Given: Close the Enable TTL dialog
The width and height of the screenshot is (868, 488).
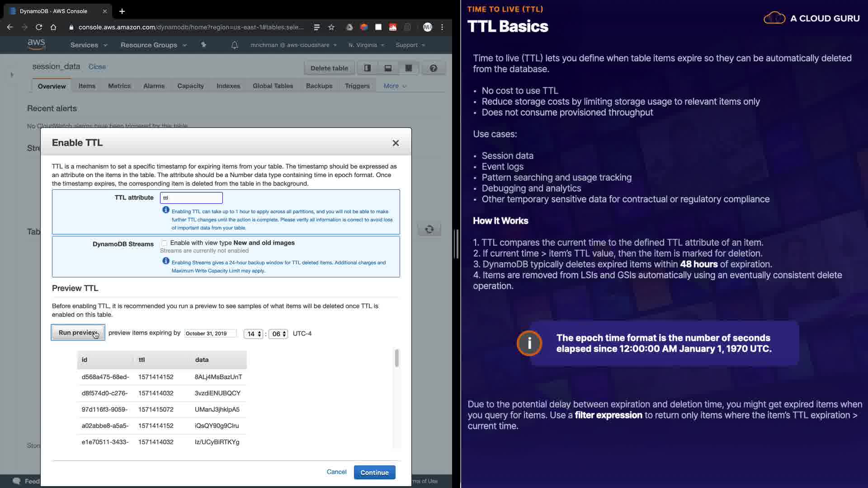Looking at the screenshot, I should pyautogui.click(x=396, y=143).
